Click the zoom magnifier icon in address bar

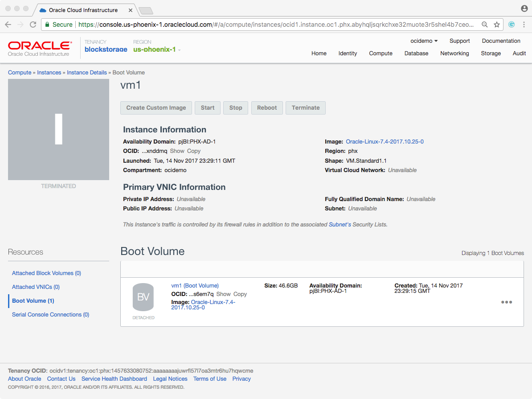pos(484,25)
